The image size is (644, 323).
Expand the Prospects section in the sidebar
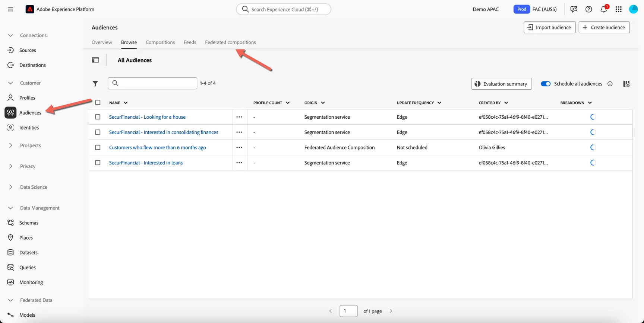(x=10, y=145)
